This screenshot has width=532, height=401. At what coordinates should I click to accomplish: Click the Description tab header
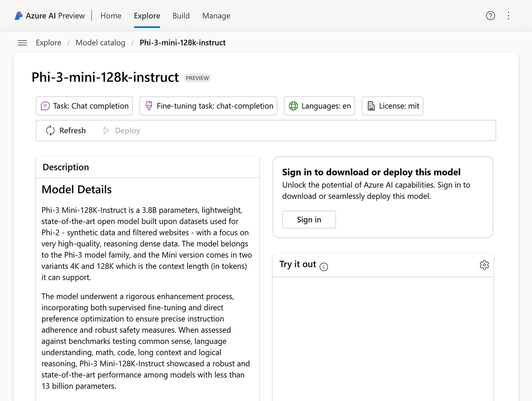click(x=66, y=167)
